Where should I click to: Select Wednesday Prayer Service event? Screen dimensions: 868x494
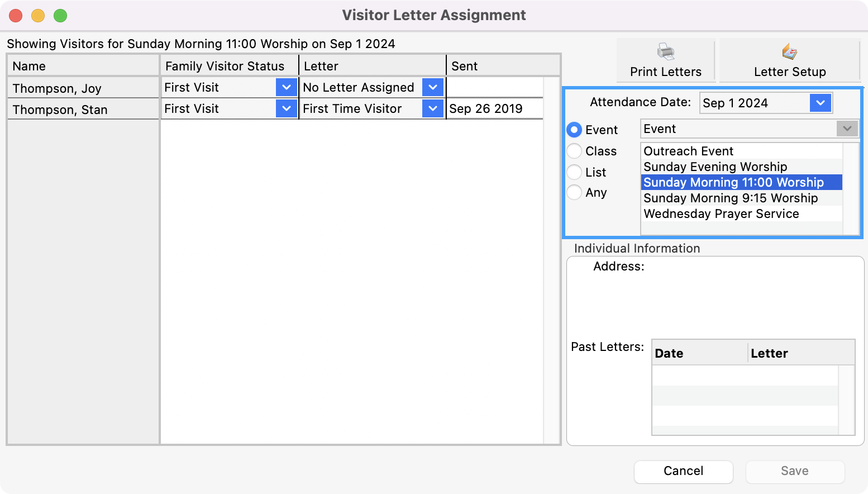(721, 214)
